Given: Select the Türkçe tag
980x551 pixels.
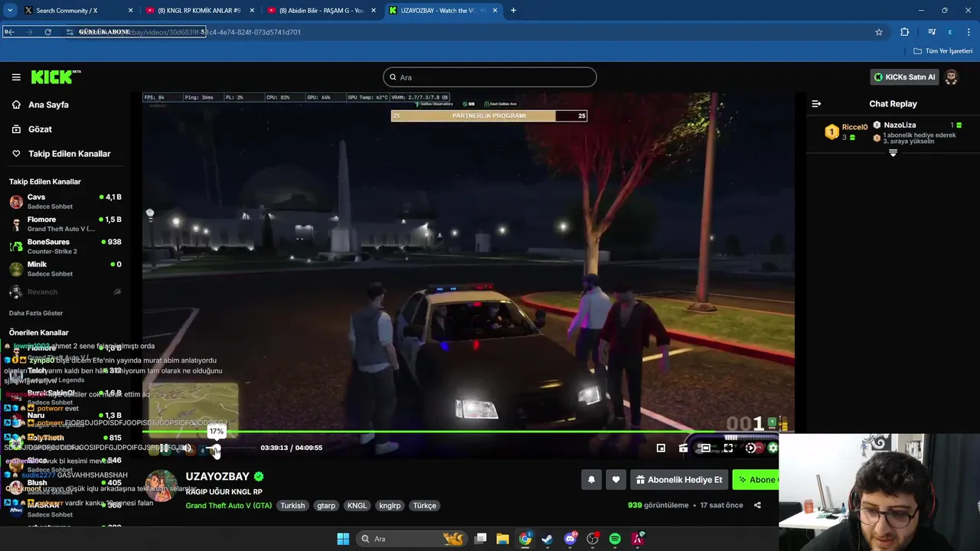Looking at the screenshot, I should (424, 505).
